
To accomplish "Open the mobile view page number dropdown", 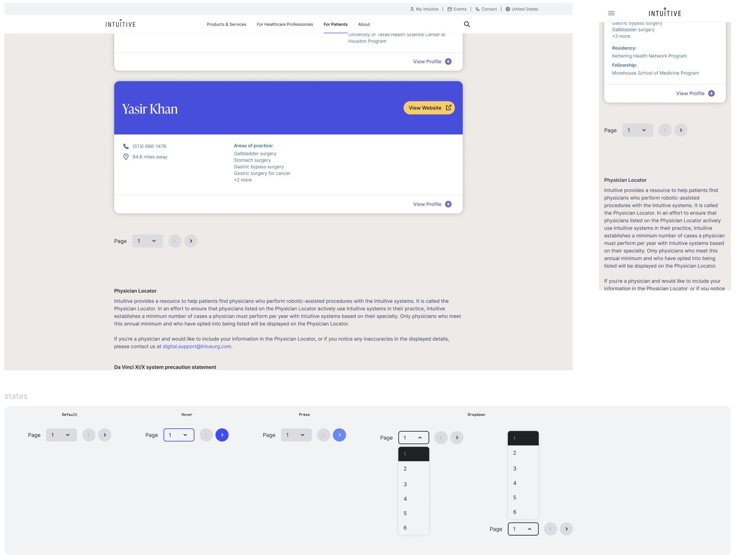I will coord(637,130).
